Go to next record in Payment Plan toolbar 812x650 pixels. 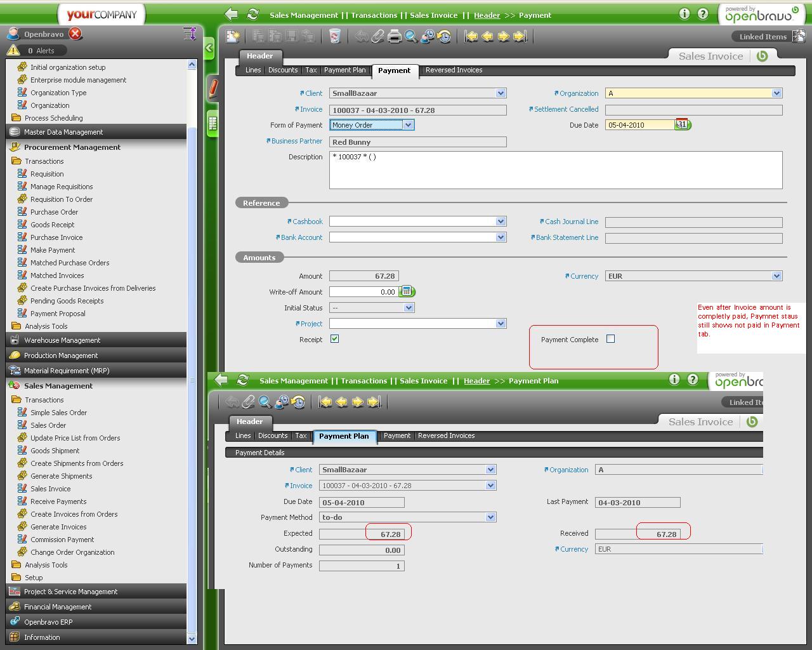point(358,402)
